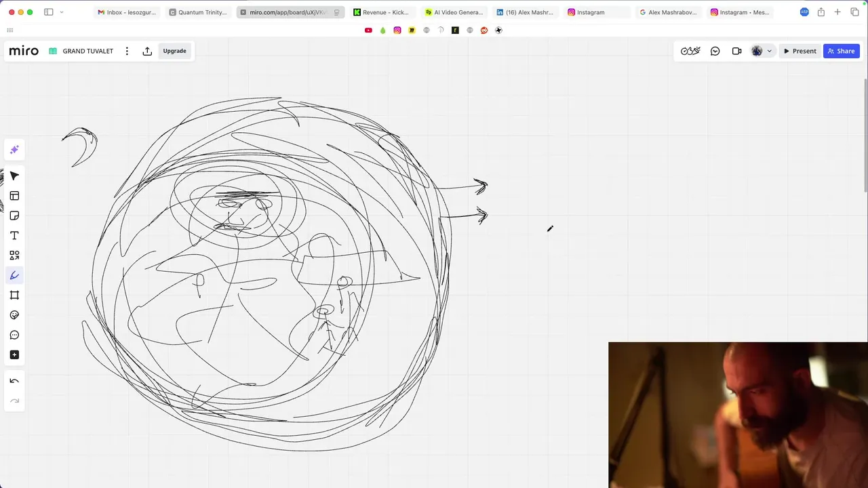
Task: Open the YouTube favorites bookmark
Action: [x=368, y=30]
